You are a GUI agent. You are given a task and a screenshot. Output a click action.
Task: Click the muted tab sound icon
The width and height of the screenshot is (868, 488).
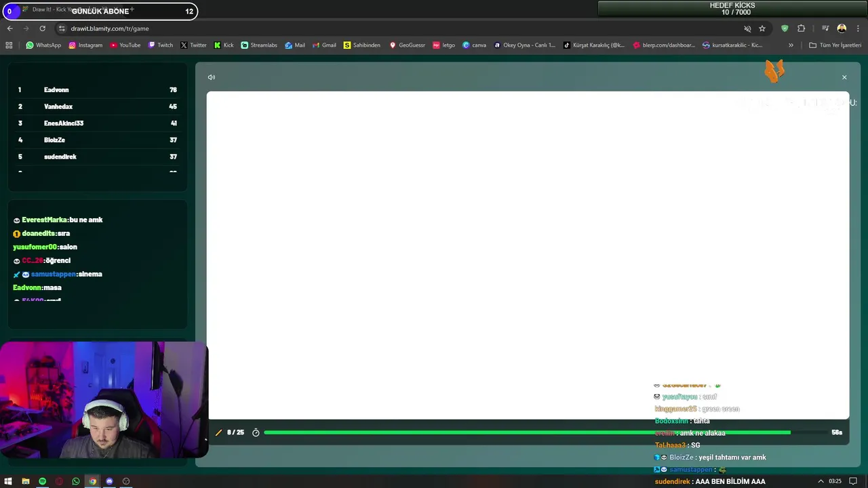[747, 28]
